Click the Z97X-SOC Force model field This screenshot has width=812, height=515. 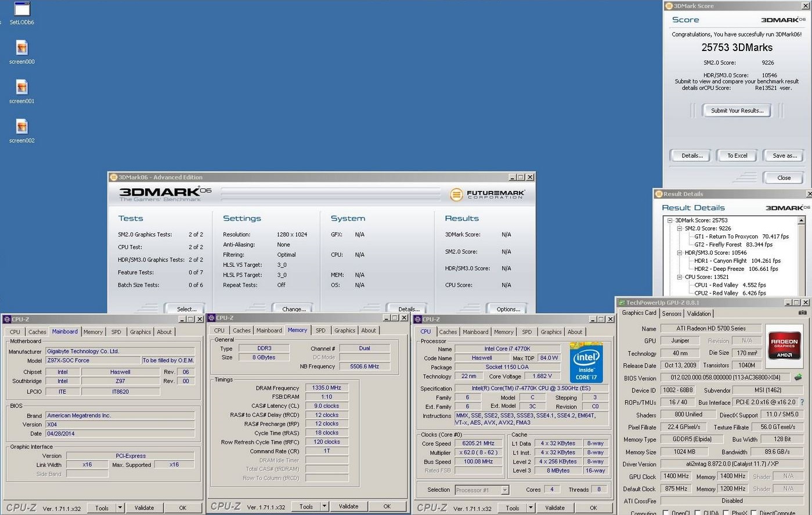(x=93, y=360)
